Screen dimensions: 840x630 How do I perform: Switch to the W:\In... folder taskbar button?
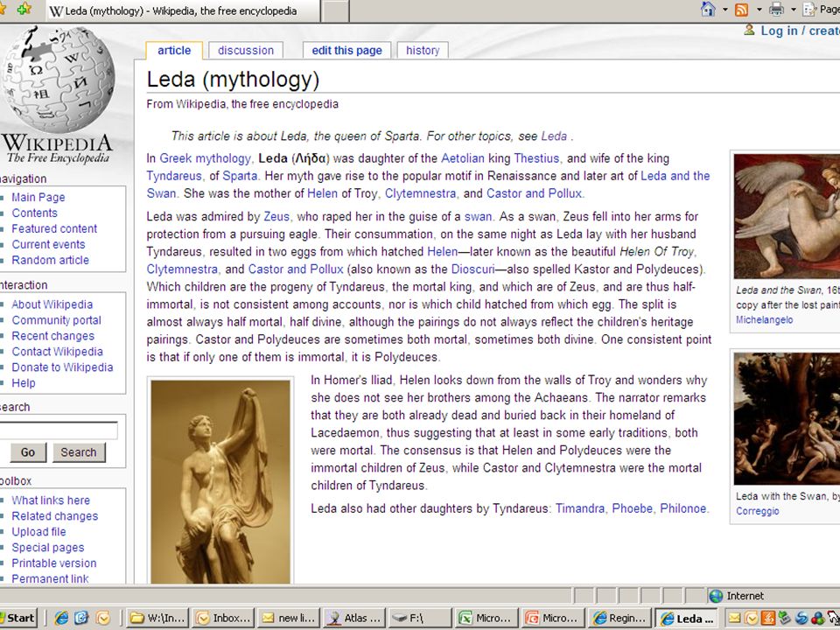click(158, 618)
